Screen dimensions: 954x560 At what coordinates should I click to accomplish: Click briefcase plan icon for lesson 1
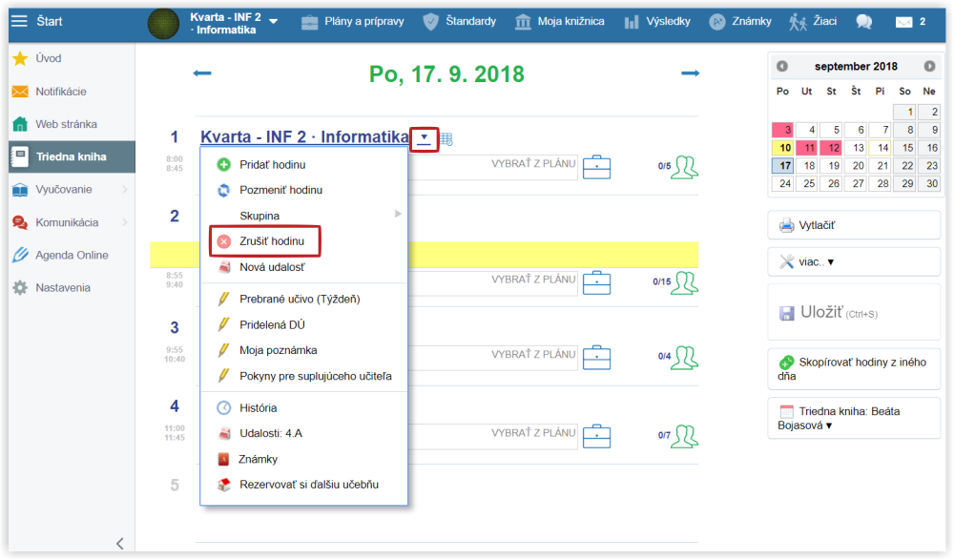pyautogui.click(x=596, y=167)
